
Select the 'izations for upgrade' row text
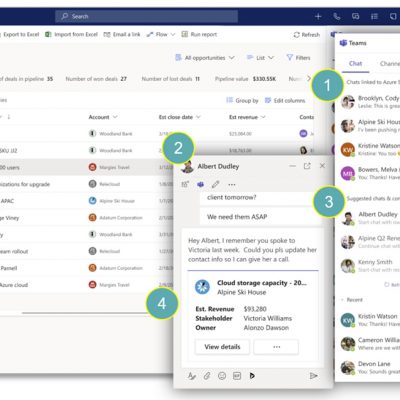tap(25, 184)
